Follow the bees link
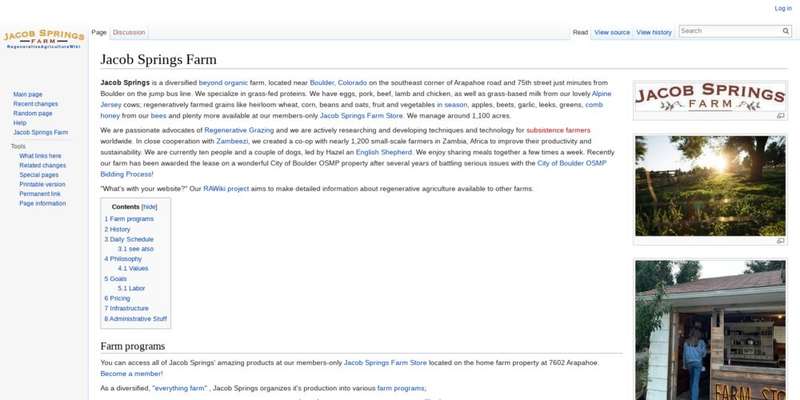Viewport: 800px width, 400px height. click(158, 116)
